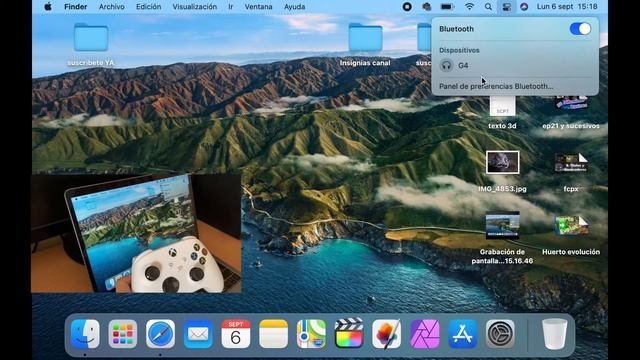
Task: Launch Final Cut Pro from the Dock
Action: tap(349, 334)
